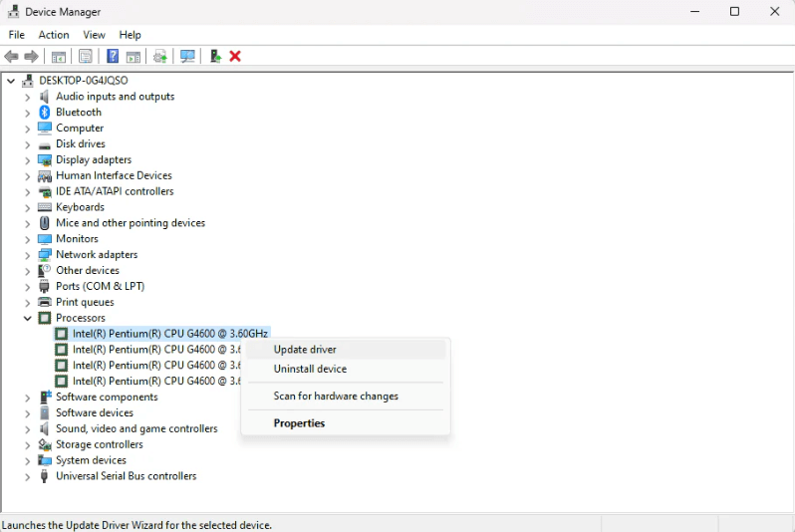Click the Forward arrow toolbar icon

32,57
